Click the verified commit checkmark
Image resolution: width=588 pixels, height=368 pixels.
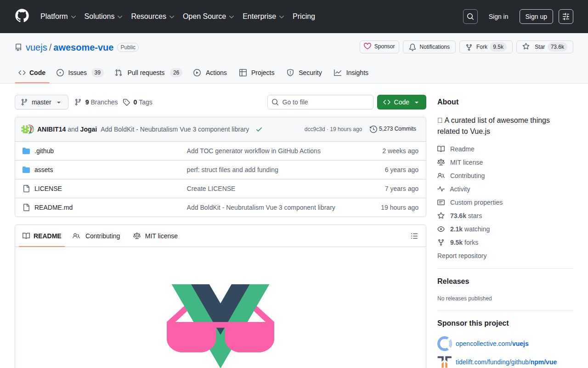pos(259,129)
